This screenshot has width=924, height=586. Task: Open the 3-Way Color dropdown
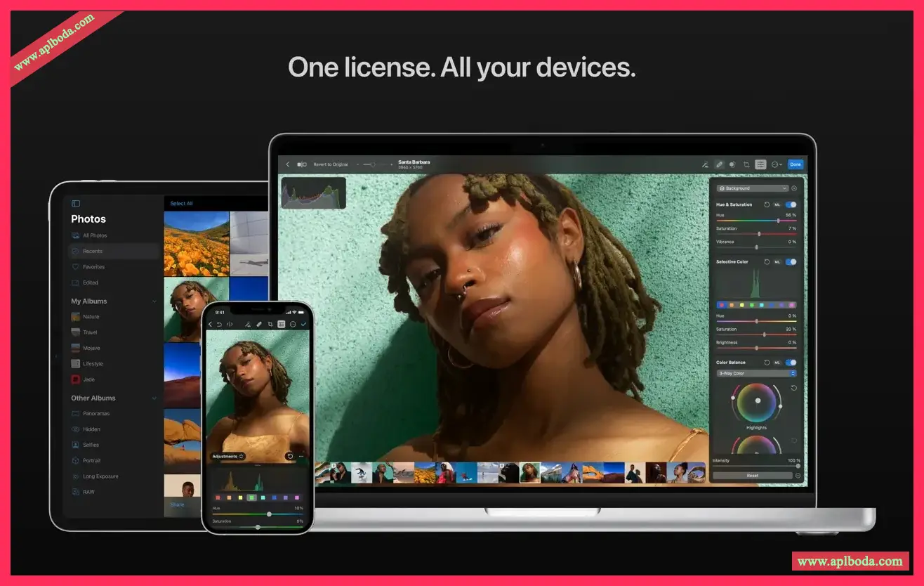tap(756, 373)
